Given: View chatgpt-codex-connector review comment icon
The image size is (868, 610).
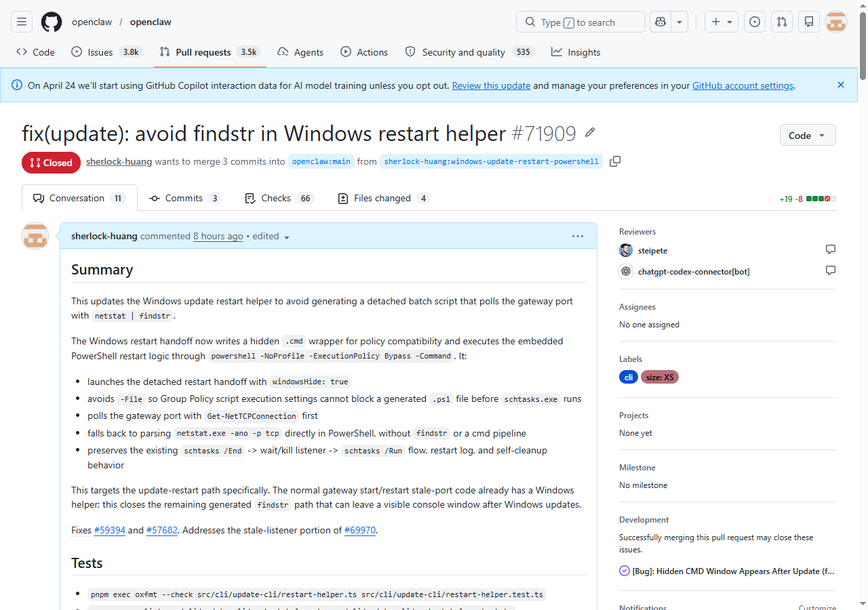Looking at the screenshot, I should [831, 270].
